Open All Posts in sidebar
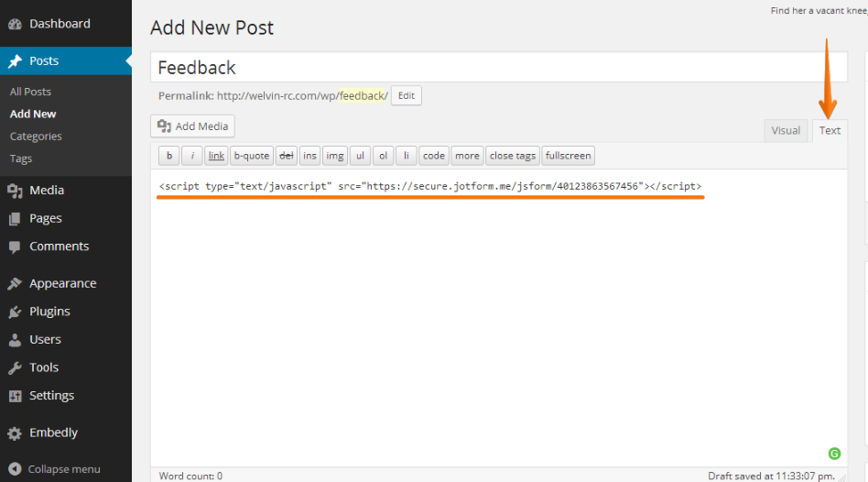868x482 pixels. pyautogui.click(x=30, y=92)
